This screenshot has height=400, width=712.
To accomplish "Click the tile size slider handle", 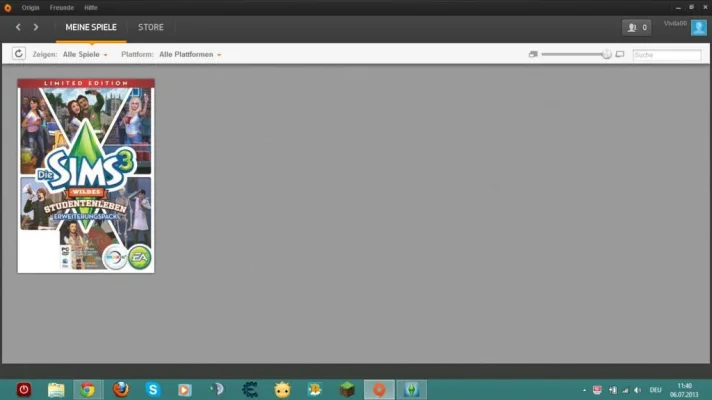I will [x=607, y=54].
